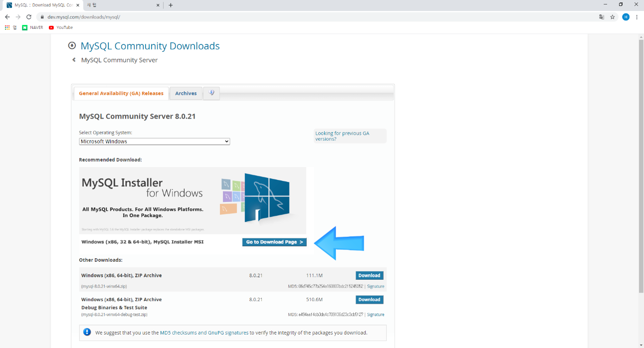Click the mysql-8.0.21-winx64.zip filename text
The height and width of the screenshot is (348, 644).
[104, 286]
